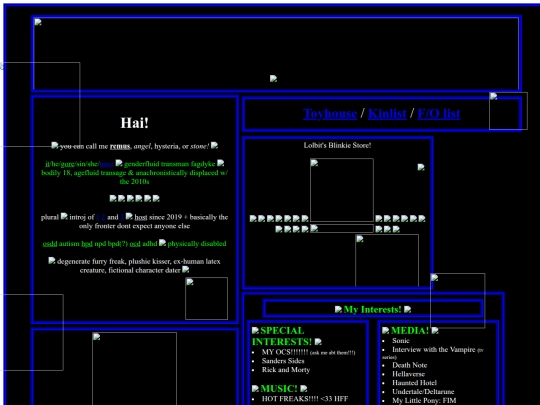This screenshot has width=540, height=405.
Task: Click broken image after 'INTERESTS!' heading word
Action: [318, 342]
